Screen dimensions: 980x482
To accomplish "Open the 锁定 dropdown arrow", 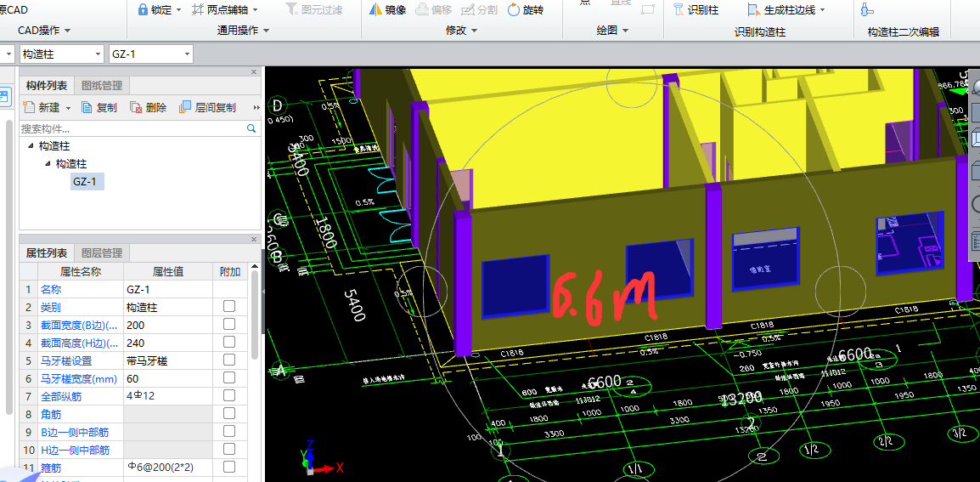I will [178, 10].
